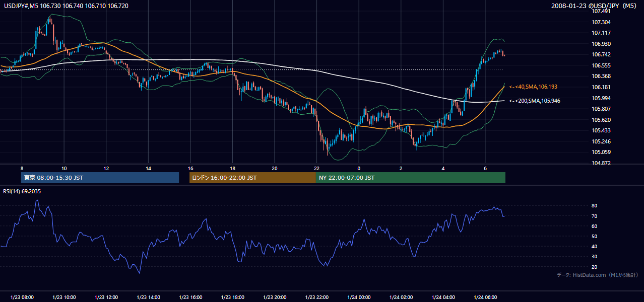The width and height of the screenshot is (644, 302).
Task: Click hour 18 tick on price chart
Action: click(232, 168)
